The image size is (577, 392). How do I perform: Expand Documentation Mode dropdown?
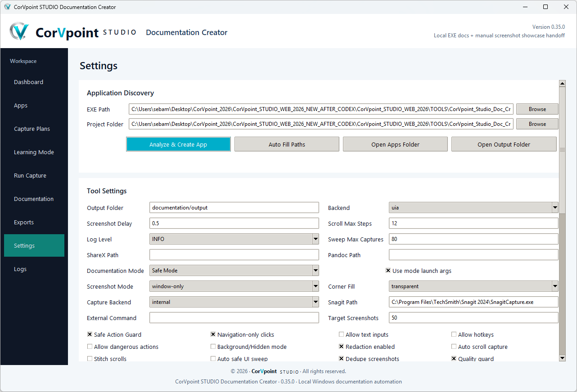click(x=234, y=271)
